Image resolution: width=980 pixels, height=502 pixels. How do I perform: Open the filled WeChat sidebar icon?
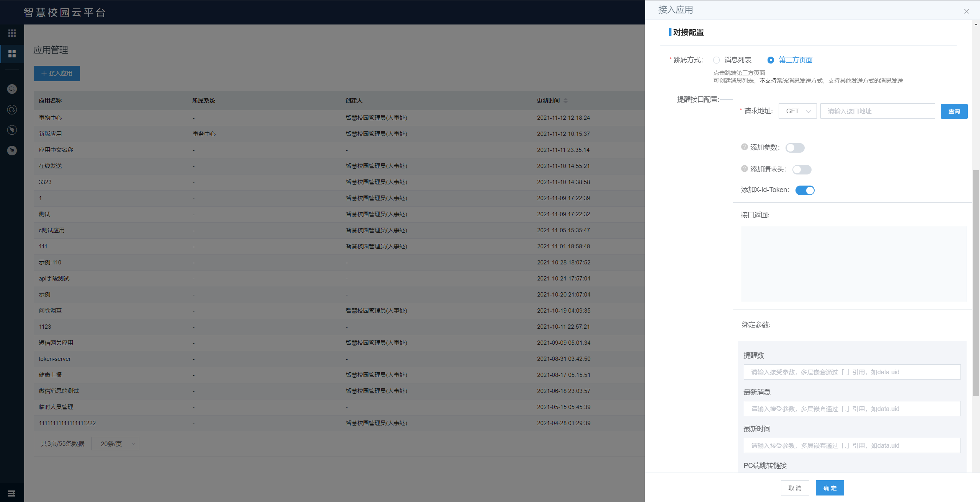pyautogui.click(x=12, y=89)
